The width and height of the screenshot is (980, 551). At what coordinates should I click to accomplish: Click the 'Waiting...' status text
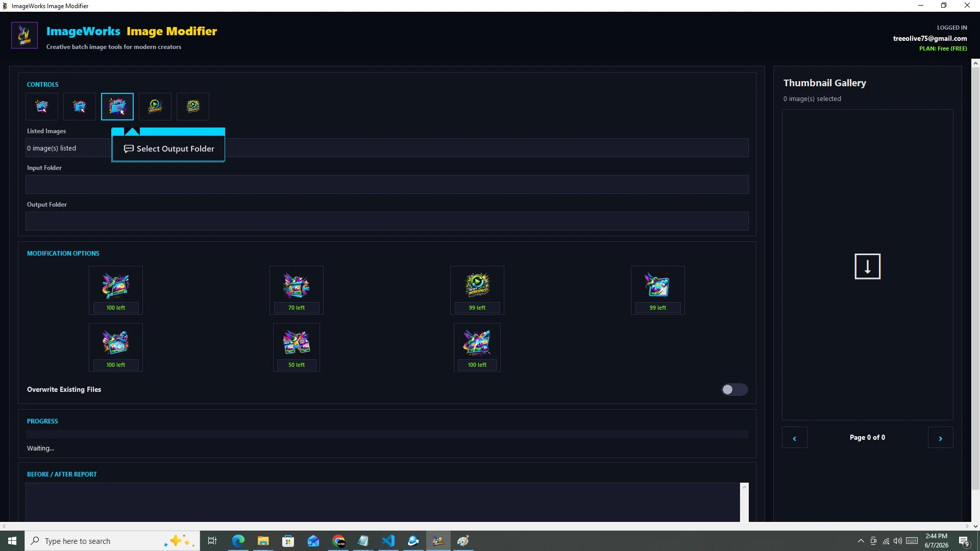(x=40, y=448)
